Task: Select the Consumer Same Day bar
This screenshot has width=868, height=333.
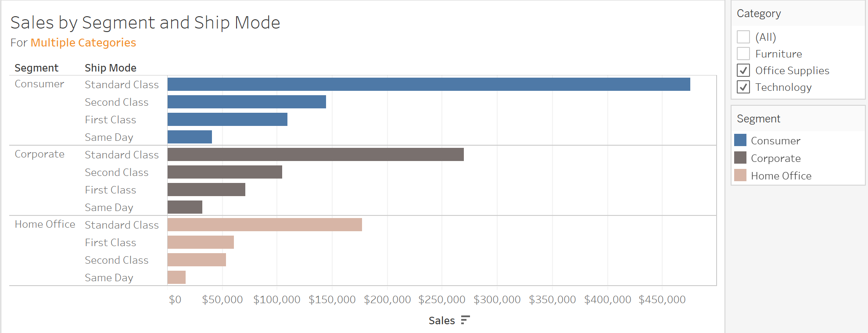Action: (190, 137)
